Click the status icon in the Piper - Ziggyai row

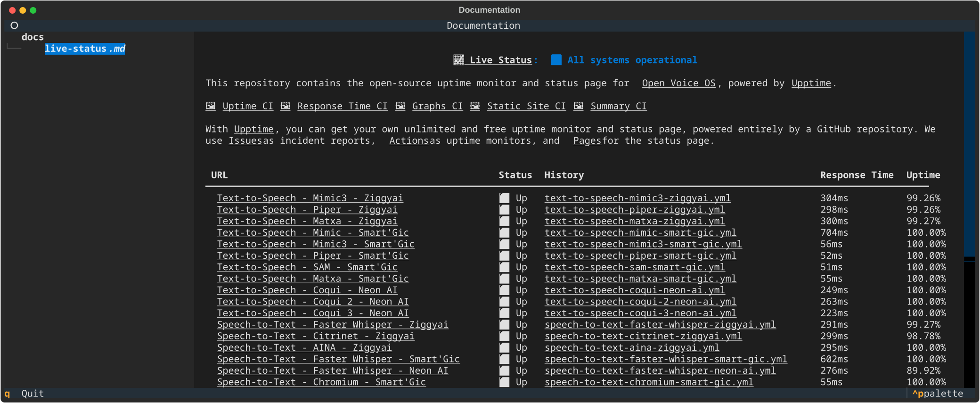[x=505, y=210]
